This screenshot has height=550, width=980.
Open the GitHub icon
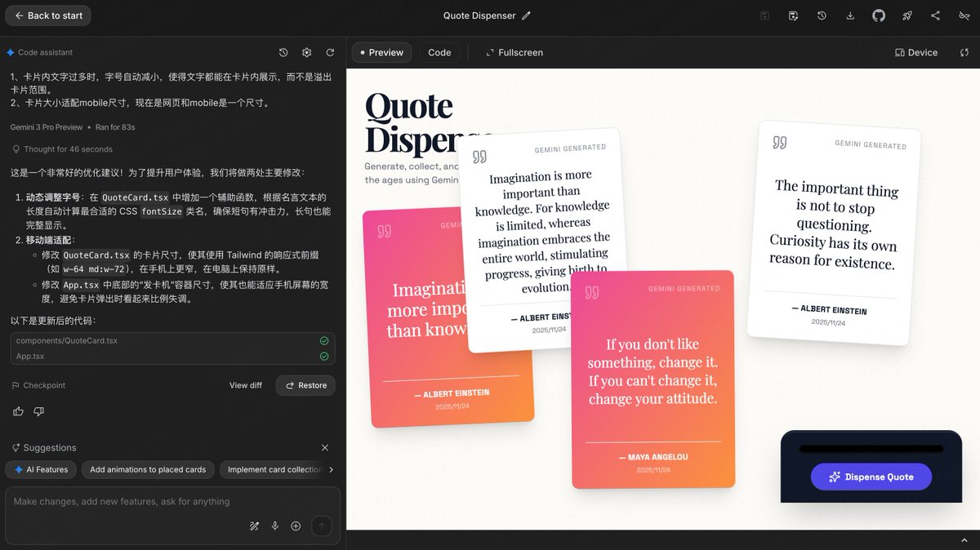click(x=879, y=16)
